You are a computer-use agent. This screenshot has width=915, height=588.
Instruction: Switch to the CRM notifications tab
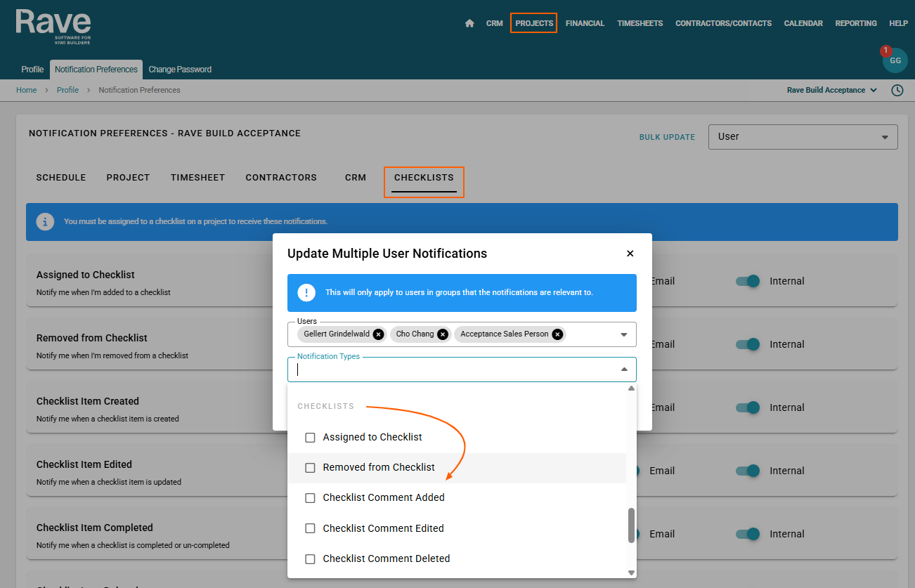click(356, 178)
